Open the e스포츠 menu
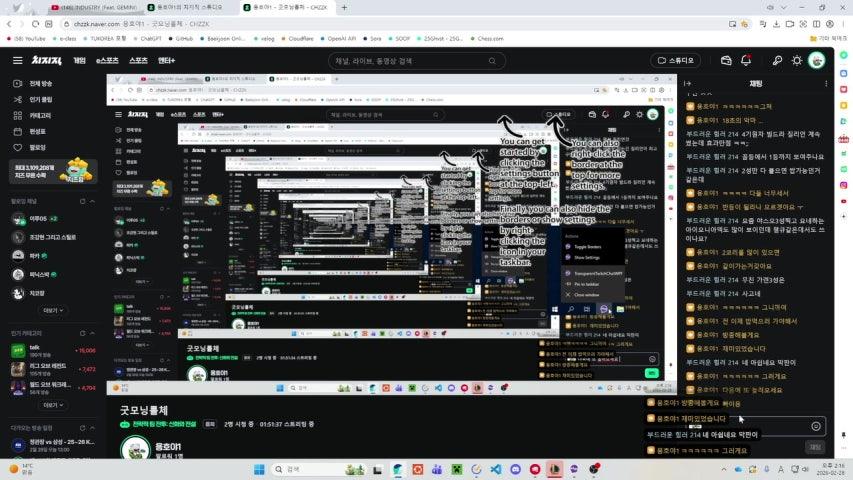Viewport: 853px width, 480px height. (107, 60)
